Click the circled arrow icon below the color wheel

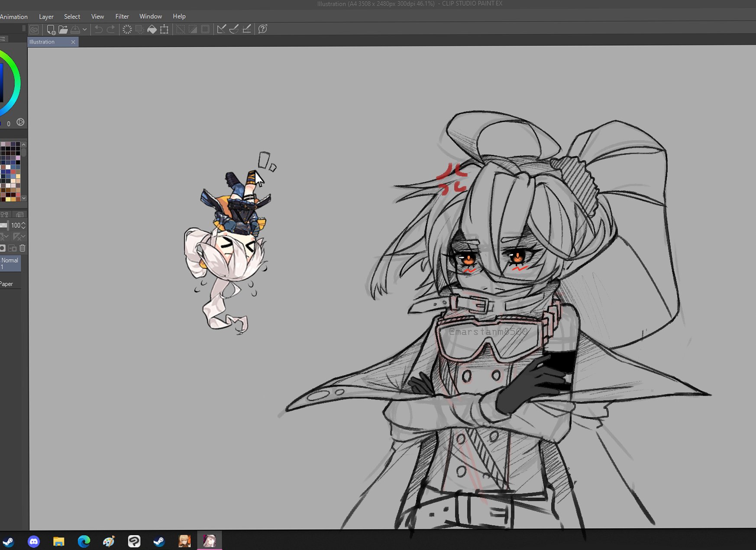[20, 122]
